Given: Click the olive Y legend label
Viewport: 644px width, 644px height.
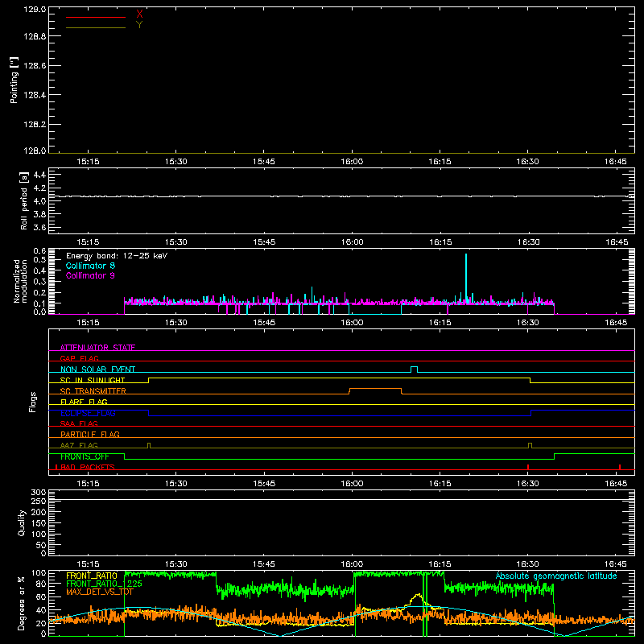Looking at the screenshot, I should [139, 25].
